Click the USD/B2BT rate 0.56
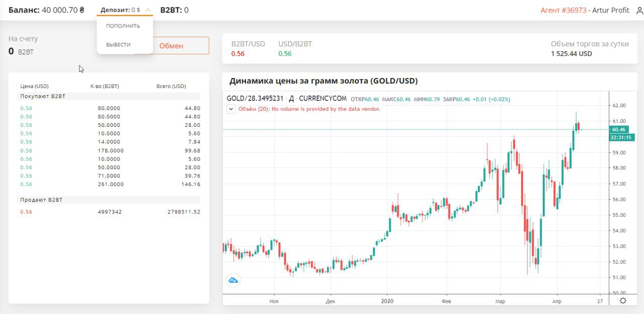This screenshot has width=644, height=314. pos(285,53)
